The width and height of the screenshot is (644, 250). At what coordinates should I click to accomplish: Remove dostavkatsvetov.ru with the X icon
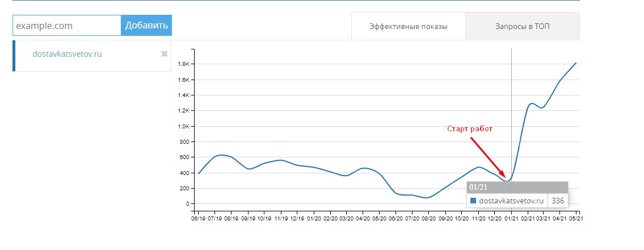point(165,54)
